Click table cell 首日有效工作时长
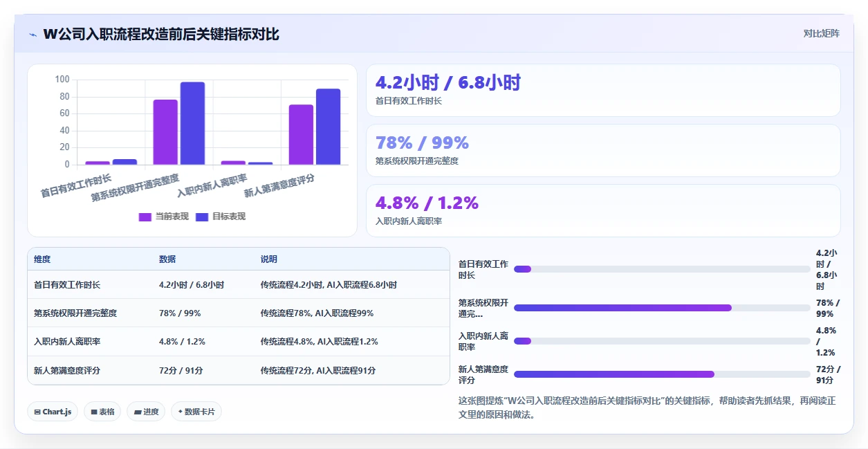Viewport: 868px width, 449px height. click(67, 284)
